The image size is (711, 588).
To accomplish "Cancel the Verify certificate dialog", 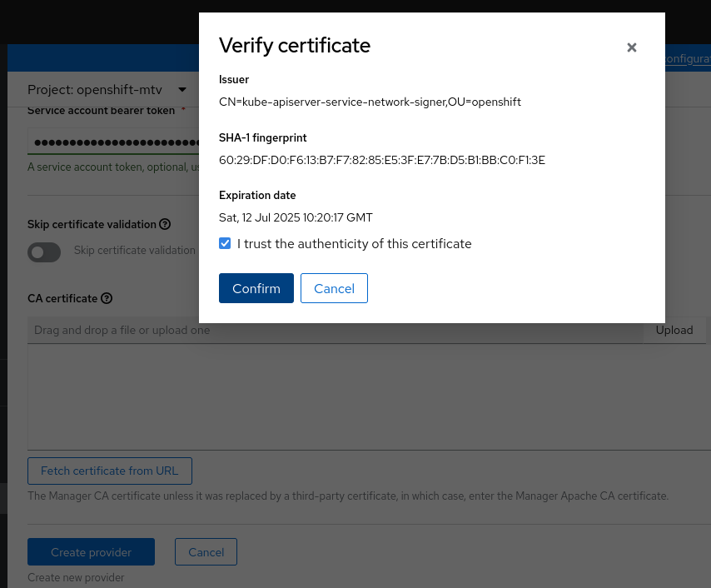I will click(334, 288).
